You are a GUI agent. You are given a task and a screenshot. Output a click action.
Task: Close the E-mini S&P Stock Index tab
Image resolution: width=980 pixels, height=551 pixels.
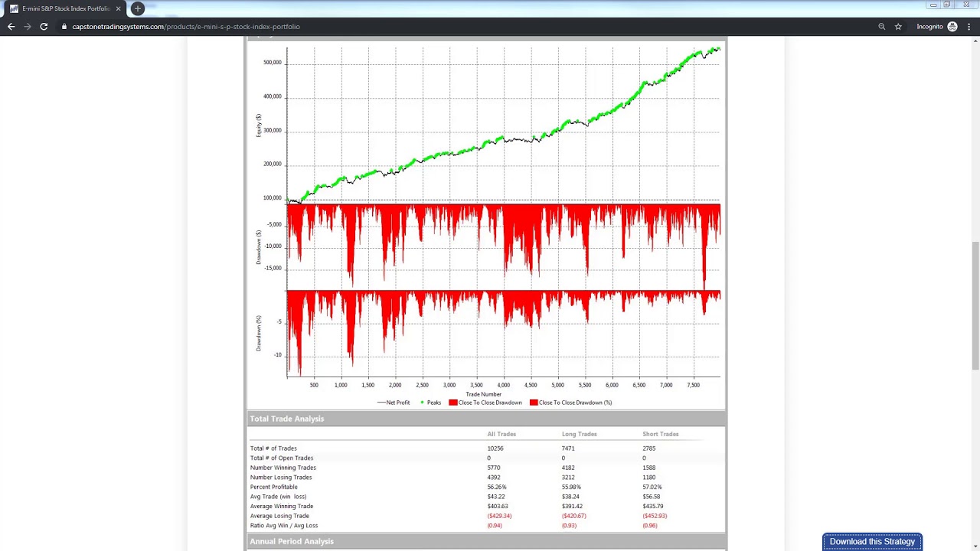click(119, 8)
